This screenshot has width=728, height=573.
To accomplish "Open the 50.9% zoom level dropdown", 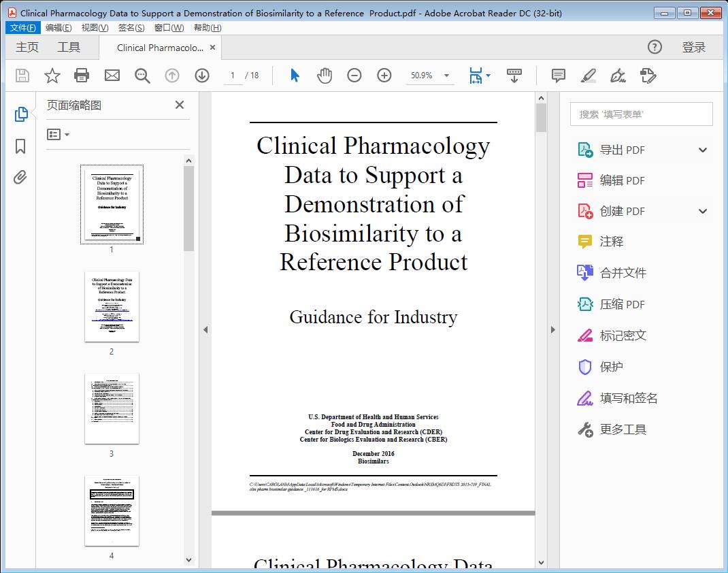I will (430, 76).
